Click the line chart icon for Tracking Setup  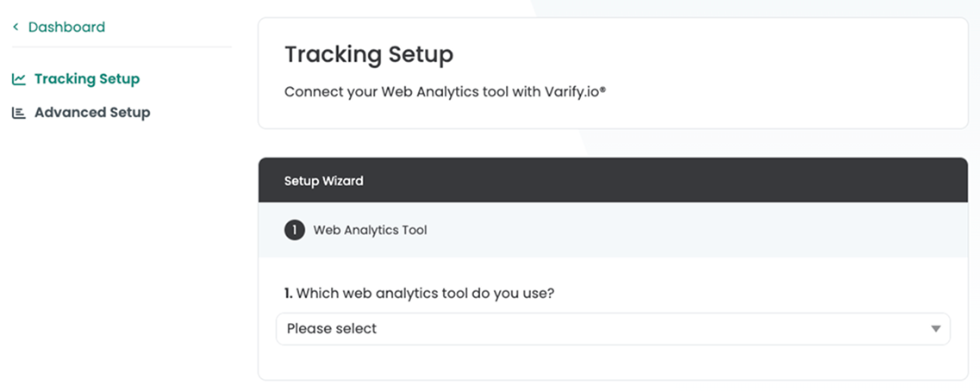[x=19, y=79]
